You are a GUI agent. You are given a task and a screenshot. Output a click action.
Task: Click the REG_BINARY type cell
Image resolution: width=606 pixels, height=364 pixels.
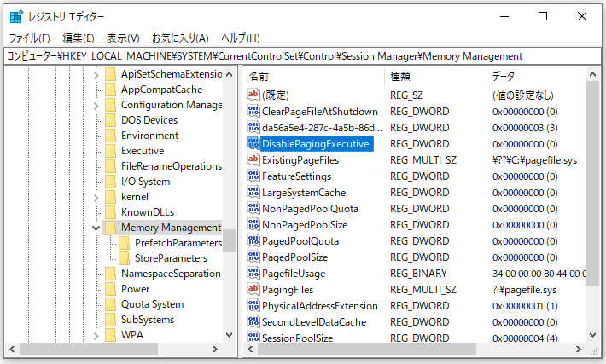[418, 274]
